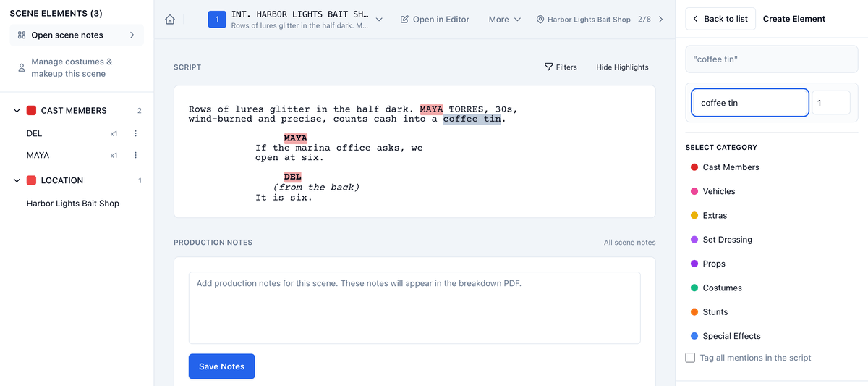Image resolution: width=868 pixels, height=386 pixels.
Task: Open DEL's three-dot options menu
Action: 135,133
